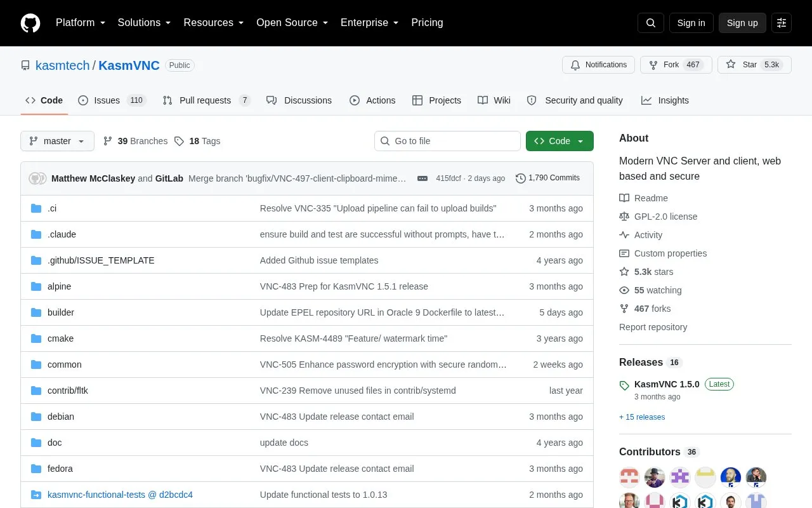Open the 1,790 Commits history icon
This screenshot has height=508, width=812.
pos(521,178)
